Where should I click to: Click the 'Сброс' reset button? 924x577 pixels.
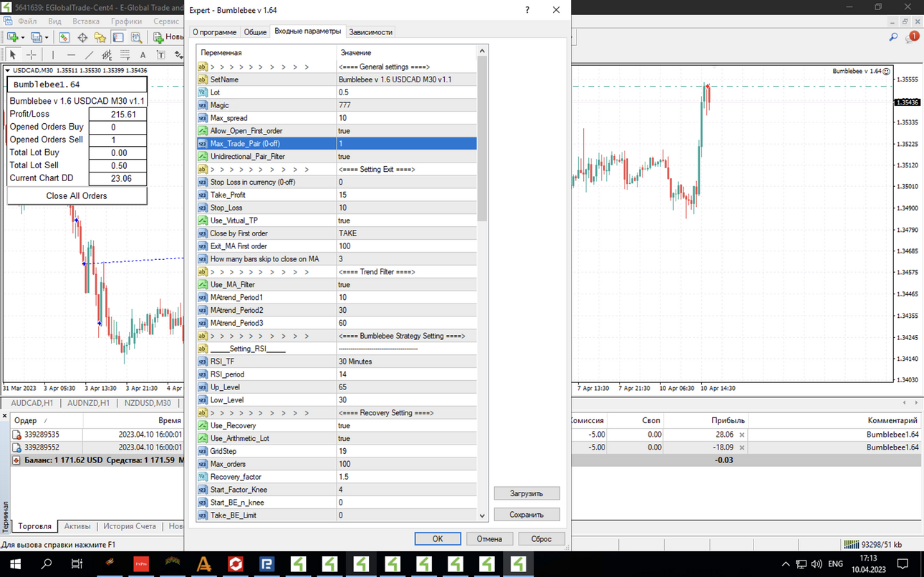(542, 539)
